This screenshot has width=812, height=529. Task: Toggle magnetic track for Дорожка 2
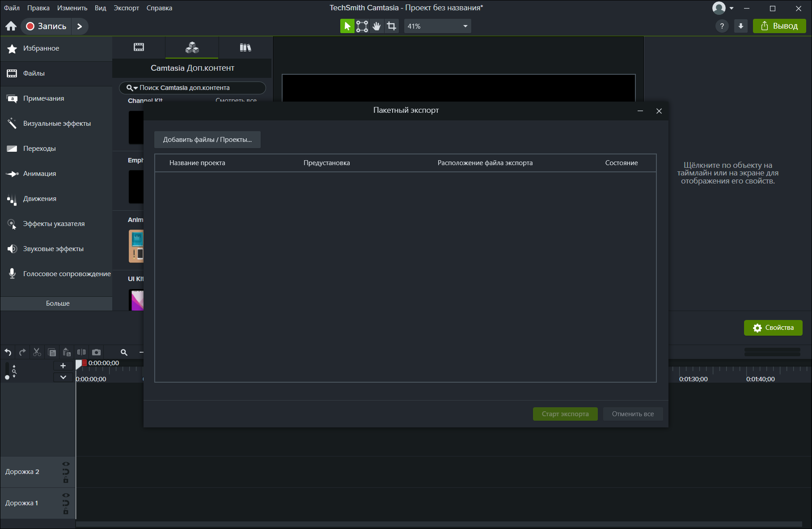point(66,472)
